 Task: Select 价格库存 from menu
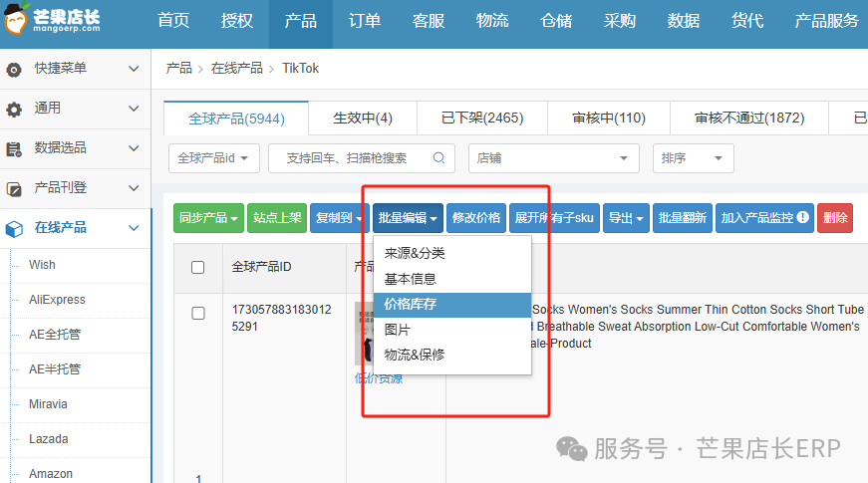pyautogui.click(x=452, y=305)
